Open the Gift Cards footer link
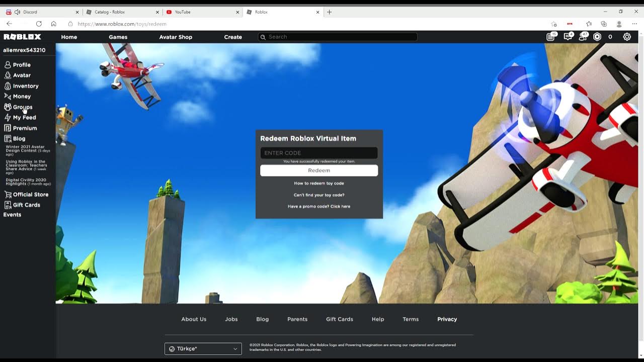644x362 pixels. (340, 319)
